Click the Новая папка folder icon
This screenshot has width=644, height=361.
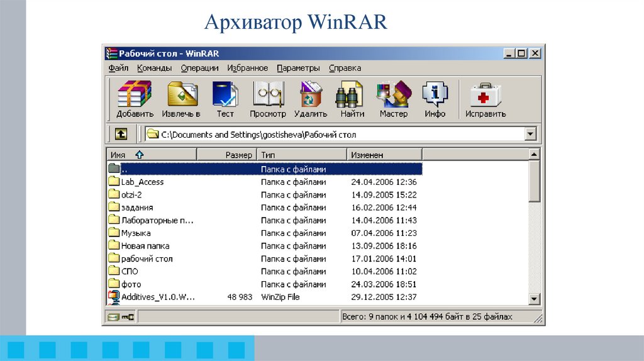(x=114, y=245)
